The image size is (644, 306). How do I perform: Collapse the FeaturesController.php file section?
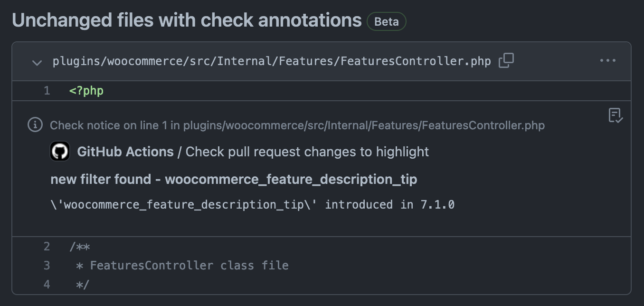[37, 62]
